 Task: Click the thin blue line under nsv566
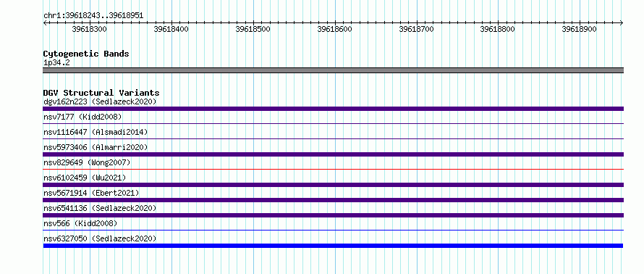[333, 230]
